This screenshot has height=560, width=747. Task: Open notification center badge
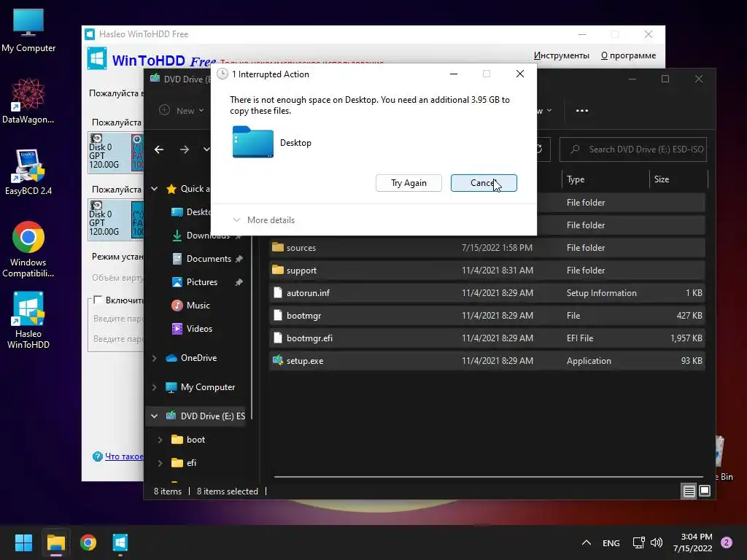[x=727, y=542]
